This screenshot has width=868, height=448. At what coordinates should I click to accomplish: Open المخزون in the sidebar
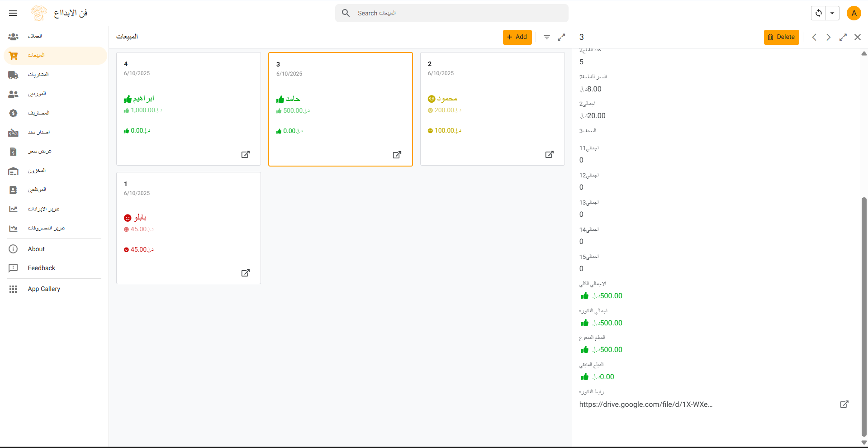(37, 171)
